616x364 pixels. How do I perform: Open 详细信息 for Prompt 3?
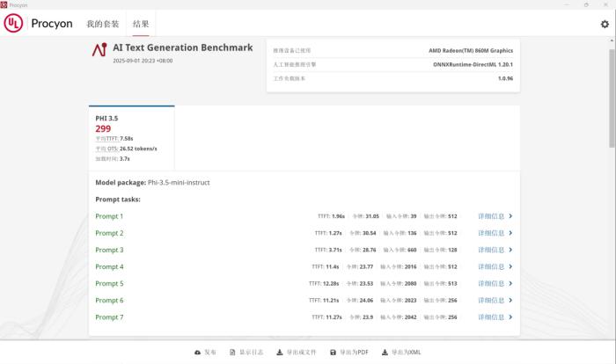tap(491, 250)
